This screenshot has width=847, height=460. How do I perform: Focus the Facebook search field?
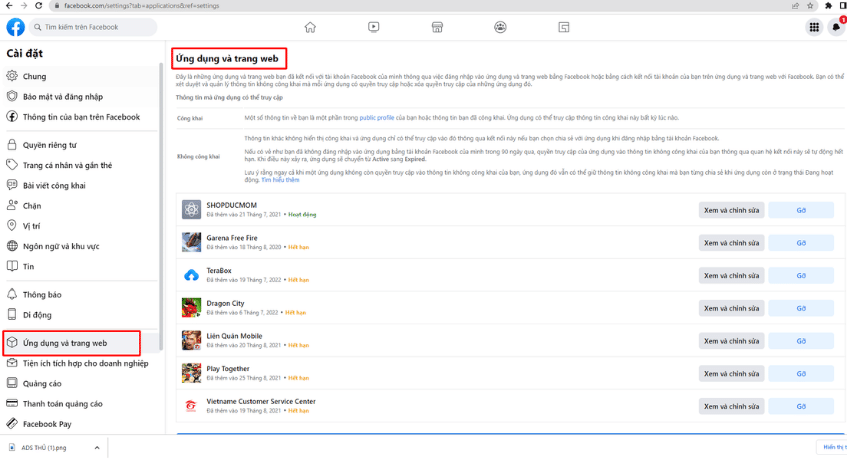(x=92, y=27)
